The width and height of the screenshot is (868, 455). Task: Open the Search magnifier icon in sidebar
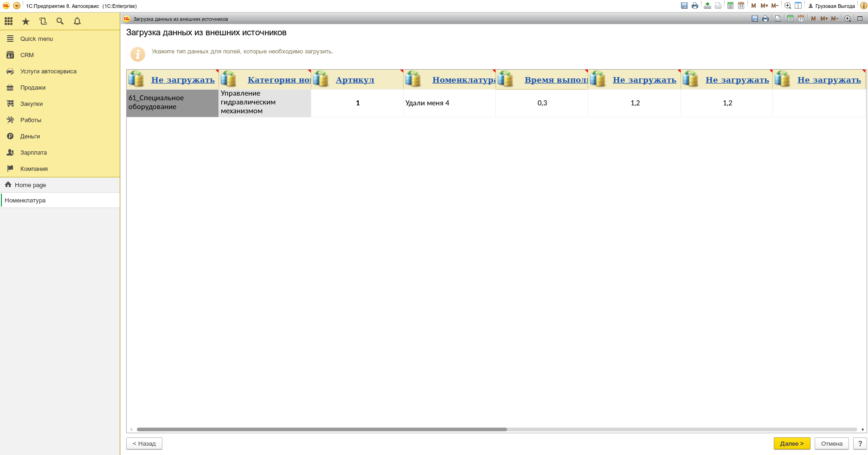coord(60,21)
